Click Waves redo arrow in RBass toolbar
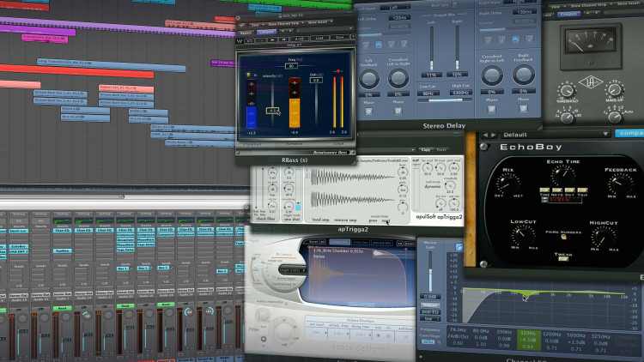 [x=283, y=39]
